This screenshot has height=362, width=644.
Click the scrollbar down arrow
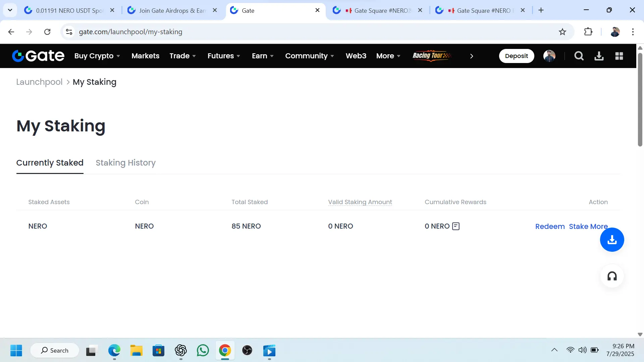click(x=640, y=334)
